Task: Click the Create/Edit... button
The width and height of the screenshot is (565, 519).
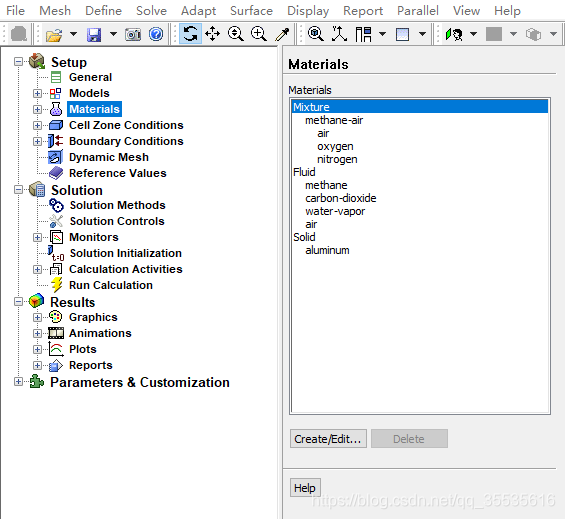Action: [x=328, y=439]
